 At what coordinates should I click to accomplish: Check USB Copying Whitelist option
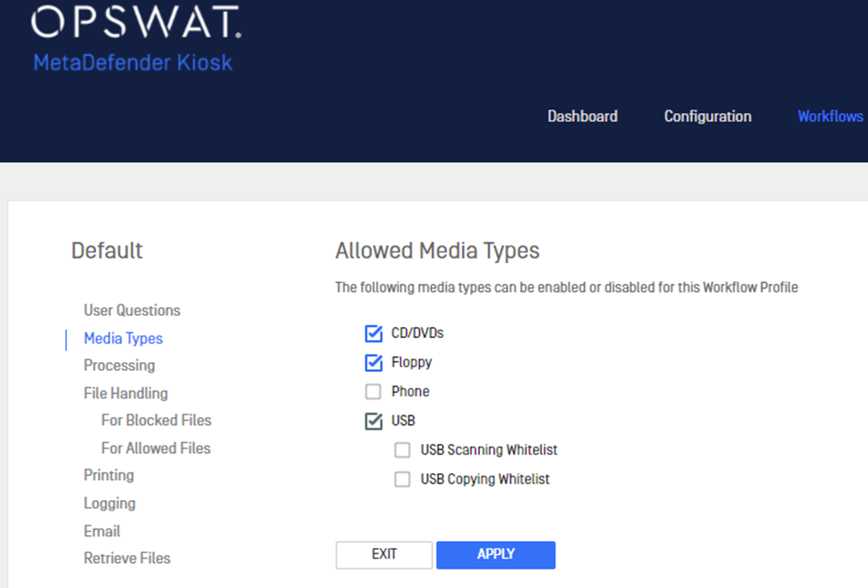point(402,479)
